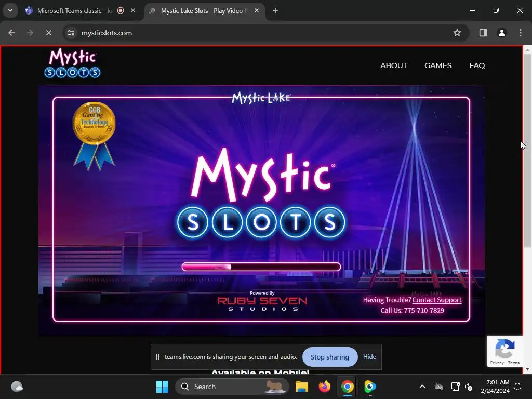
Task: Open File Explorer from the taskbar
Action: point(302,387)
